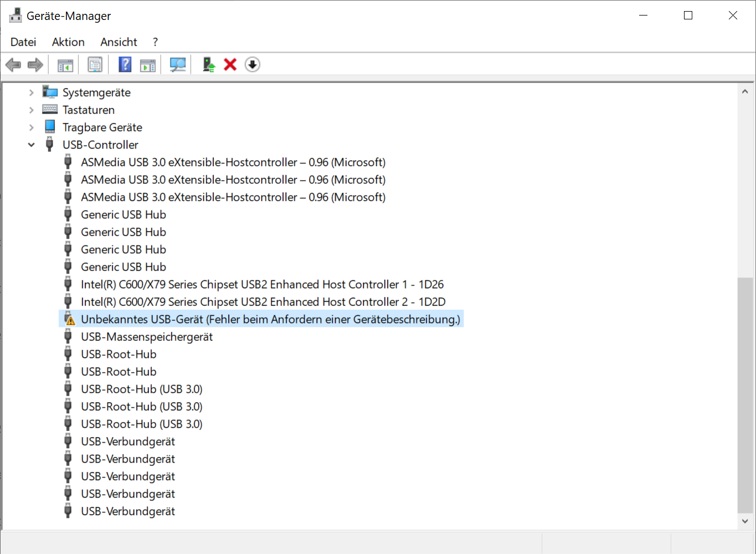Expand the Systemgeräte node
This screenshot has width=756, height=554.
(x=32, y=93)
